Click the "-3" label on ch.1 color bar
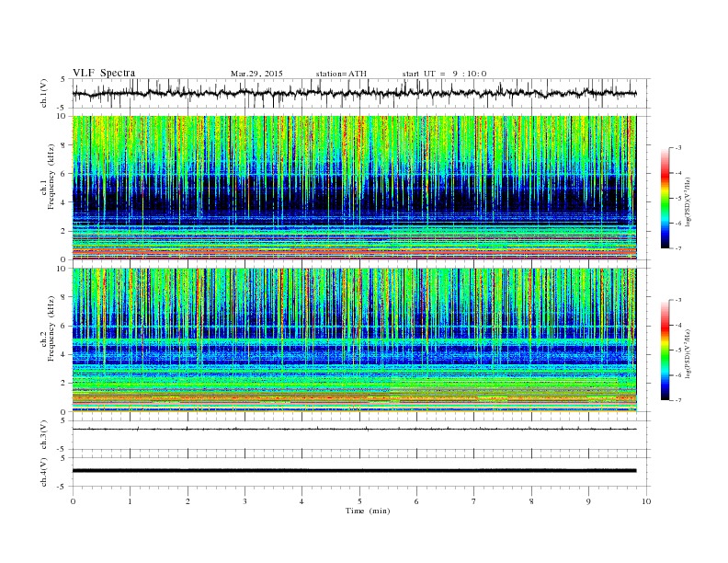The image size is (728, 563). click(x=678, y=148)
